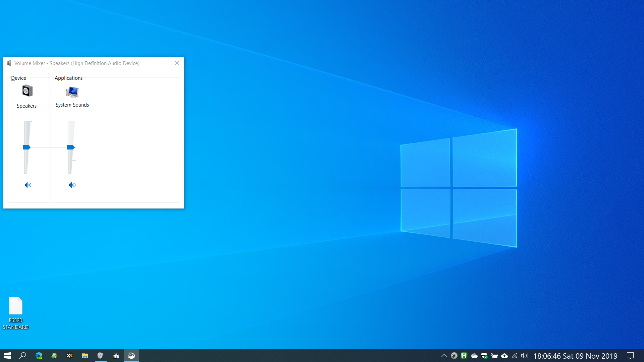Screen dimensions: 644x362
Task: Open the Device label menu
Action: point(18,78)
